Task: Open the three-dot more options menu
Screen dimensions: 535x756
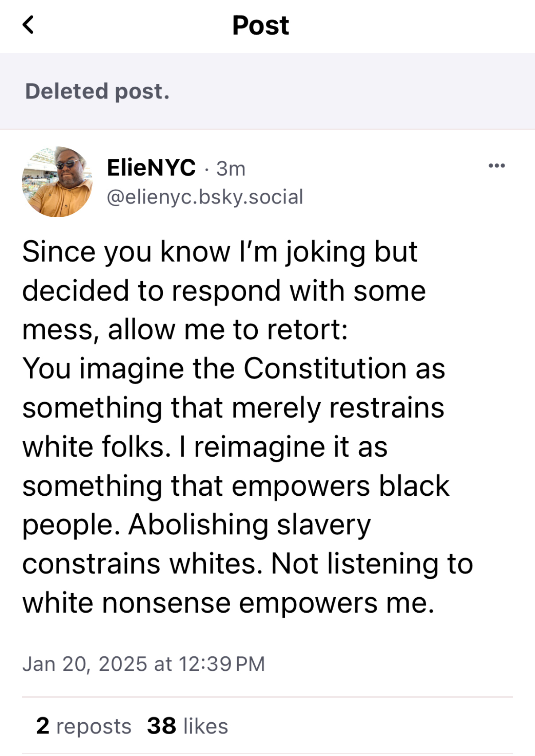Action: click(x=496, y=166)
